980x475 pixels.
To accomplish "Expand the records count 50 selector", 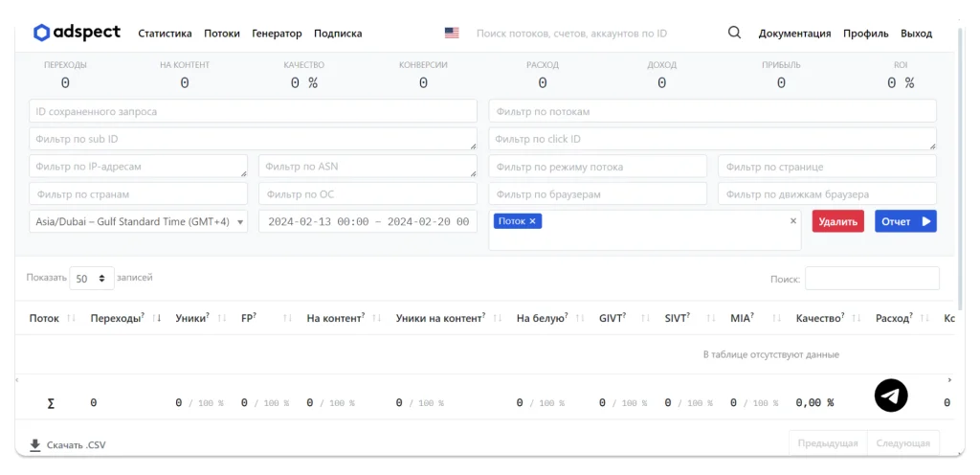I will (x=91, y=279).
